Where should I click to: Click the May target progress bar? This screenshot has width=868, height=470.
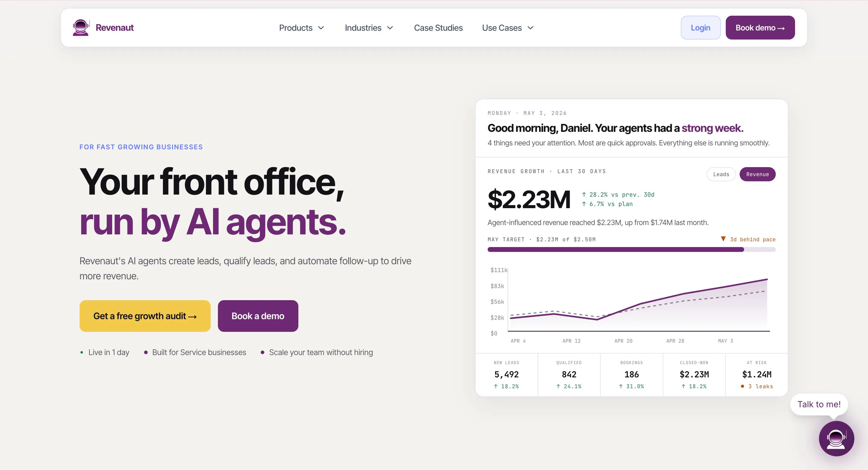(x=631, y=249)
